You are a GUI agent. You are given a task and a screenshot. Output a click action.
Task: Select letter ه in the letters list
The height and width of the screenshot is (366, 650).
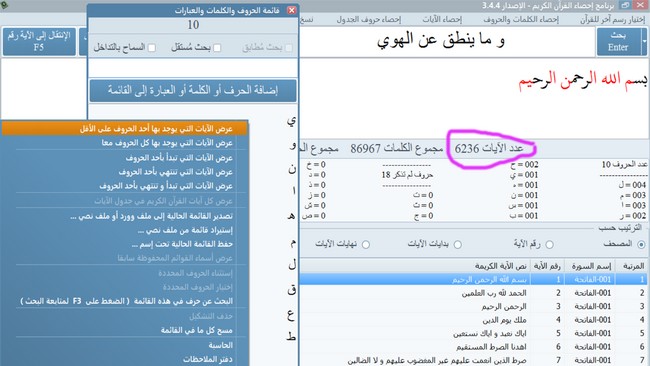pos(292,216)
